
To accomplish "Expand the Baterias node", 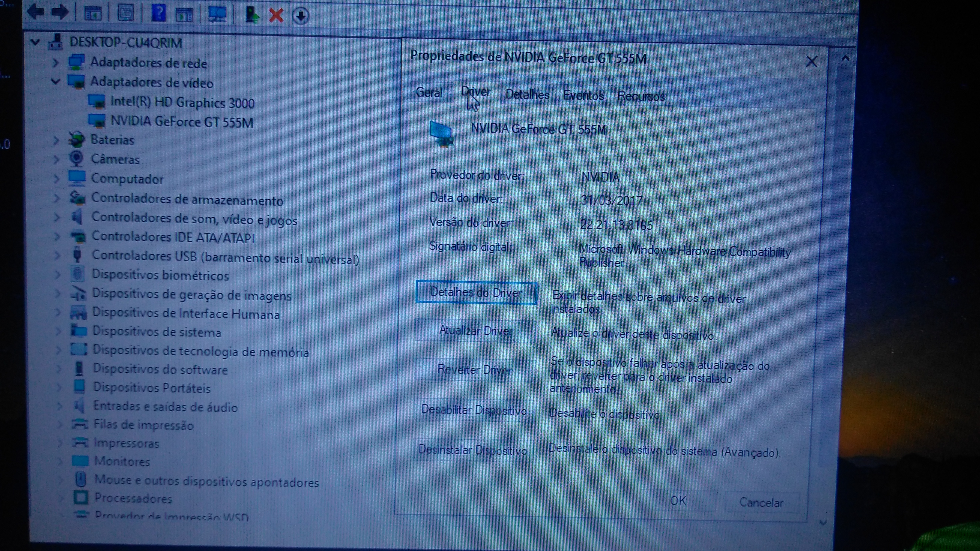I will tap(56, 140).
